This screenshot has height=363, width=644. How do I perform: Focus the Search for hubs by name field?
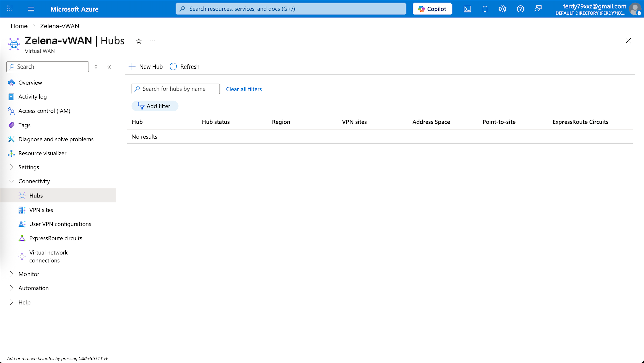click(179, 89)
